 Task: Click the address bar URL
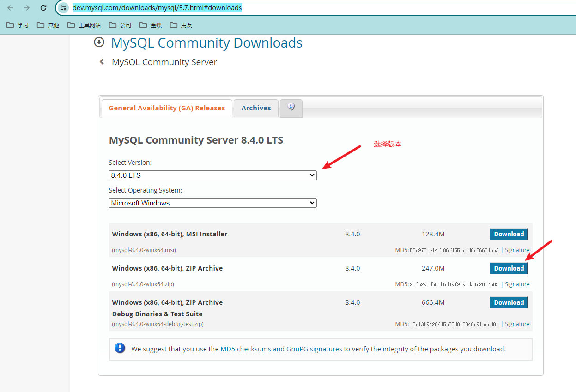click(157, 8)
